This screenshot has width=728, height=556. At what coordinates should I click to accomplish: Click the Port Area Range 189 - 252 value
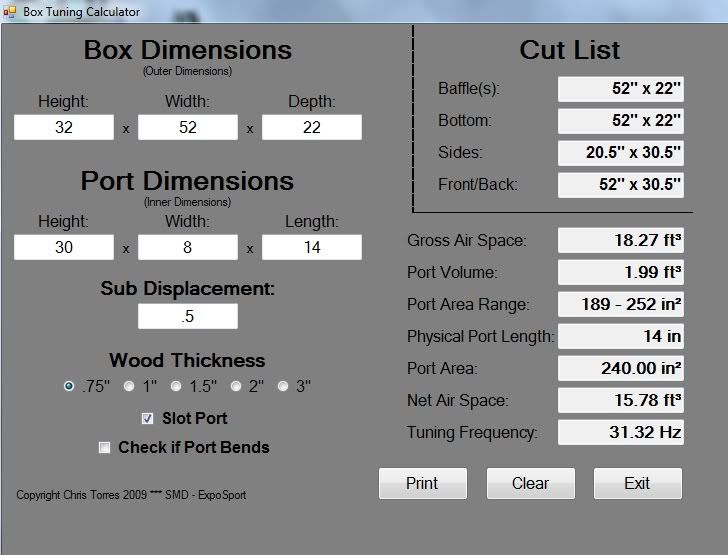(x=621, y=304)
